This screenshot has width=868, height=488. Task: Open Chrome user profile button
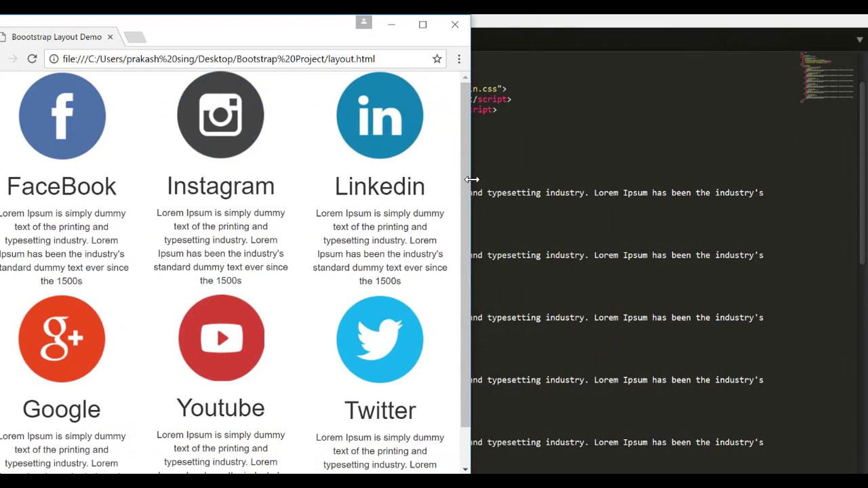363,22
